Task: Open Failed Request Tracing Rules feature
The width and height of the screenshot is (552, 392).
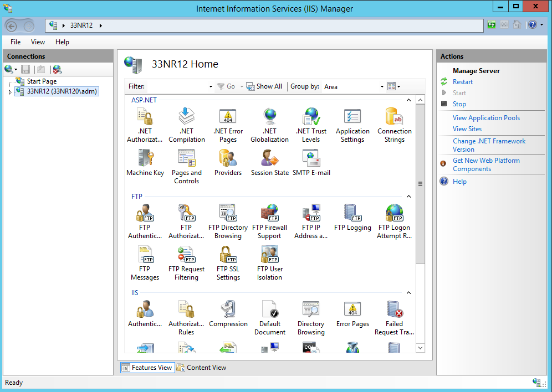Action: [394, 318]
